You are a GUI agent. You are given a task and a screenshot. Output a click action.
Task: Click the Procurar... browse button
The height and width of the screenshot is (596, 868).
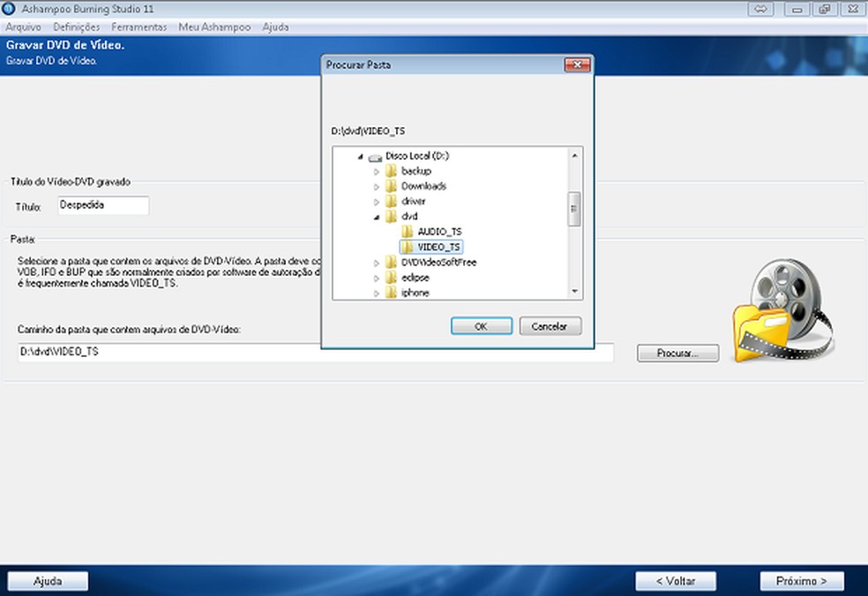(x=677, y=353)
